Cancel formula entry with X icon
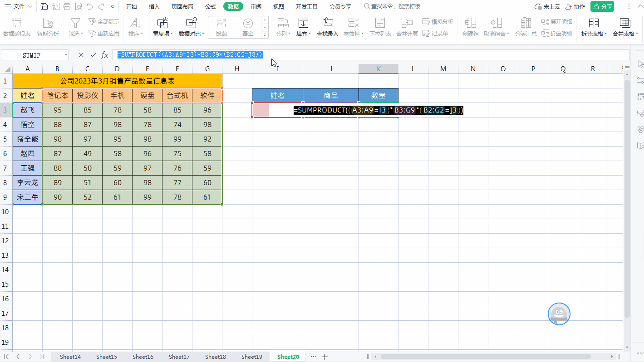 click(81, 55)
